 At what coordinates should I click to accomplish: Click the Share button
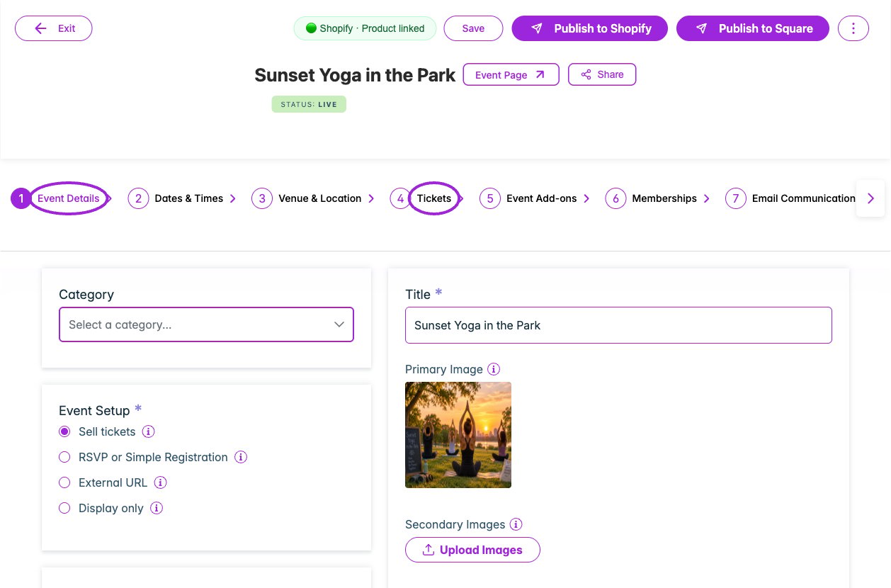pos(602,74)
